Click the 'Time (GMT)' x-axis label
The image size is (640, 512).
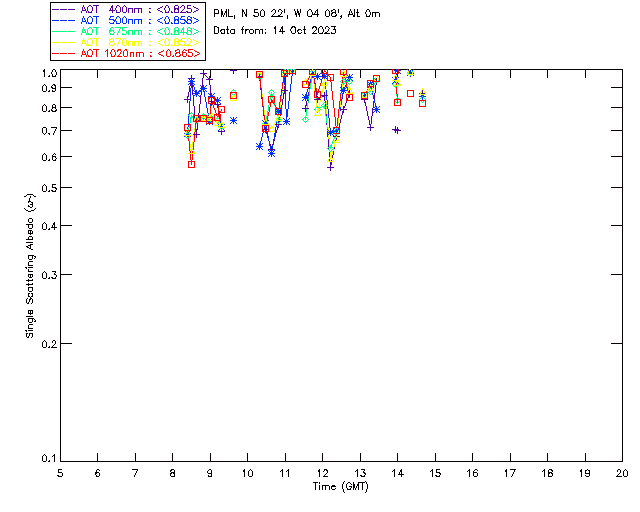[x=341, y=487]
